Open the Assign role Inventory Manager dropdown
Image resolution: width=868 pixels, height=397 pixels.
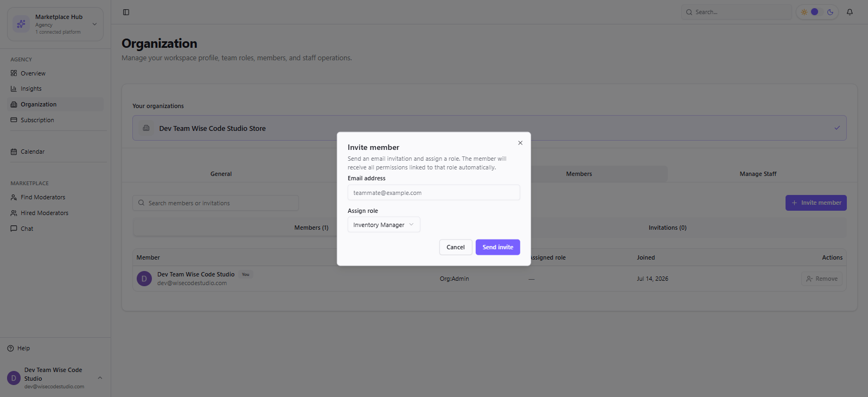click(384, 225)
